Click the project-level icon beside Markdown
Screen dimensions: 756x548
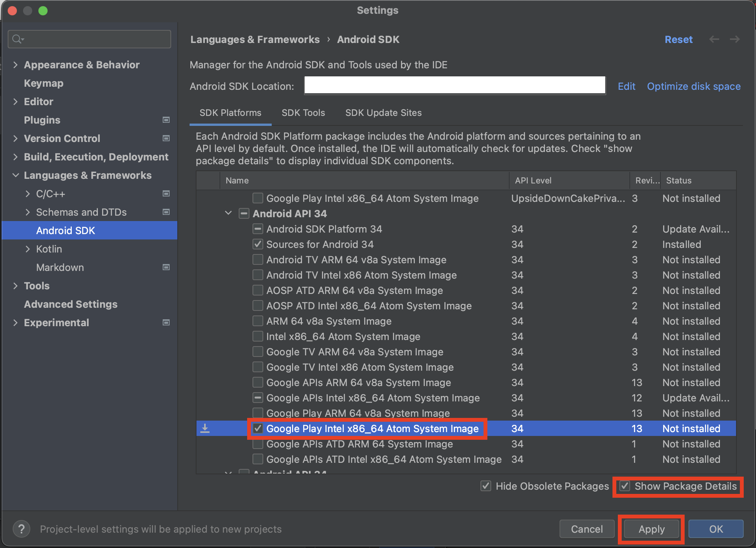(166, 267)
